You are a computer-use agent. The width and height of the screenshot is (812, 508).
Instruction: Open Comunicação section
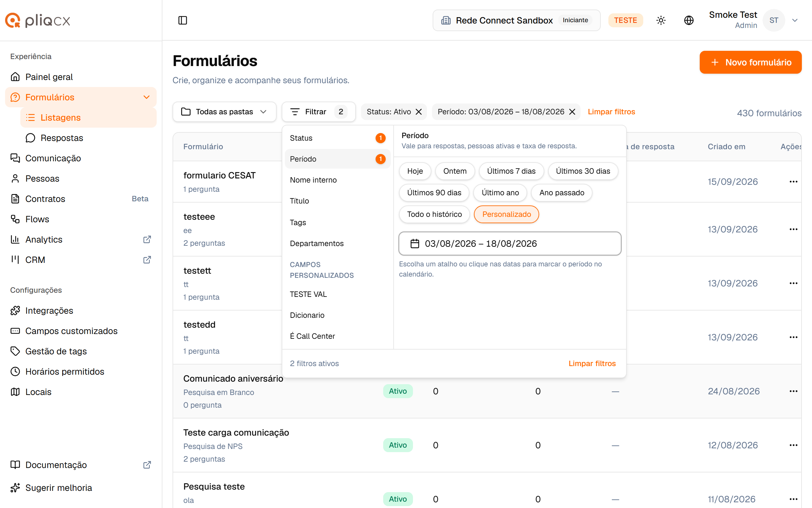81,158
